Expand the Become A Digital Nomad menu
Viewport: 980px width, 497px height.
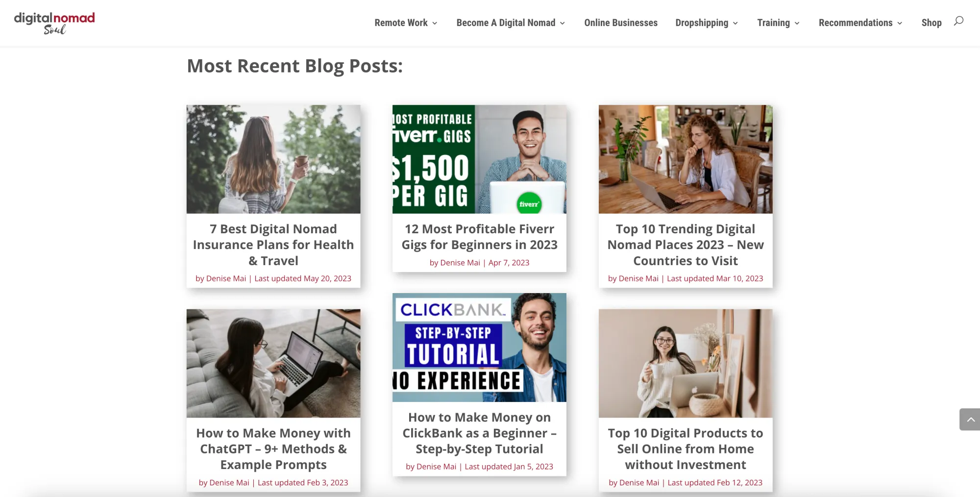pos(511,23)
